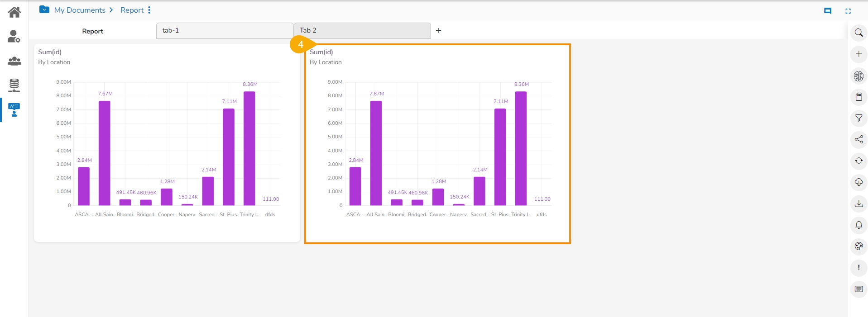Viewport: 868px width, 317px height.
Task: Open the notification bell icon
Action: (x=858, y=225)
